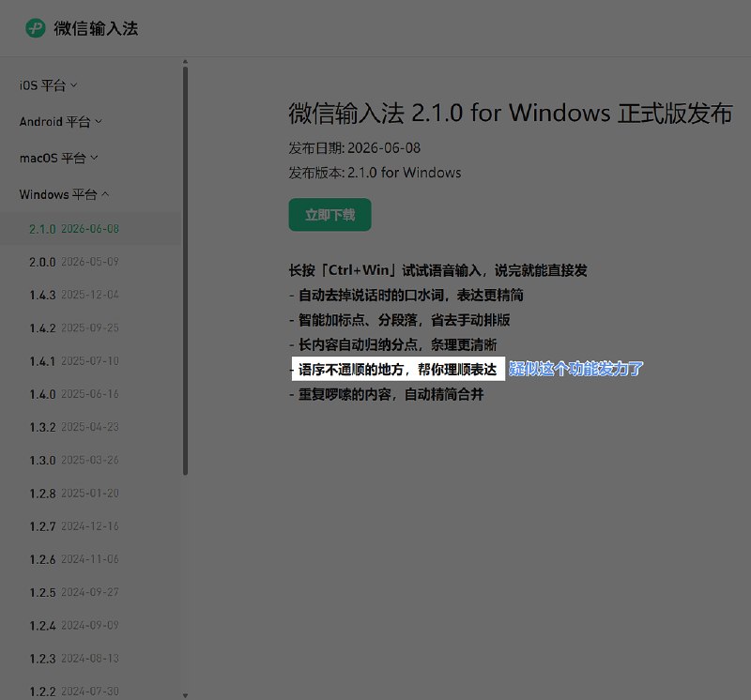The height and width of the screenshot is (700, 751).
Task: Open version 1.4.3 release notes
Action: [x=74, y=295]
